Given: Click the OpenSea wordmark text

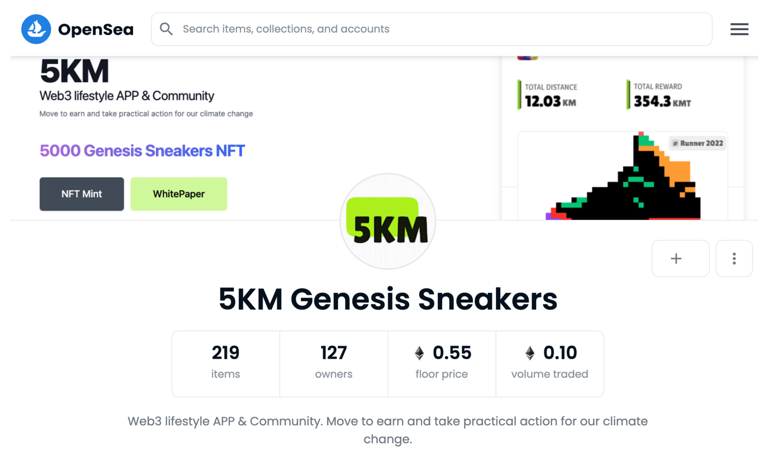Looking at the screenshot, I should coord(96,29).
